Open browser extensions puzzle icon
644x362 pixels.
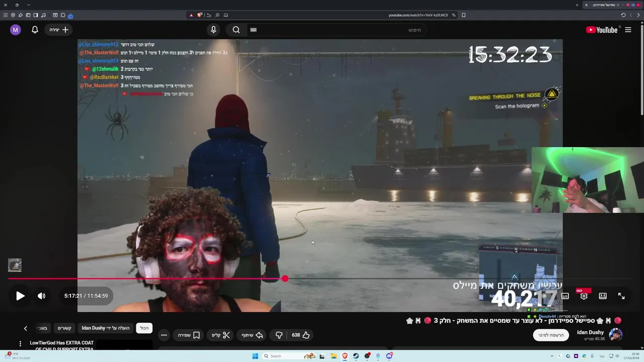62,15
